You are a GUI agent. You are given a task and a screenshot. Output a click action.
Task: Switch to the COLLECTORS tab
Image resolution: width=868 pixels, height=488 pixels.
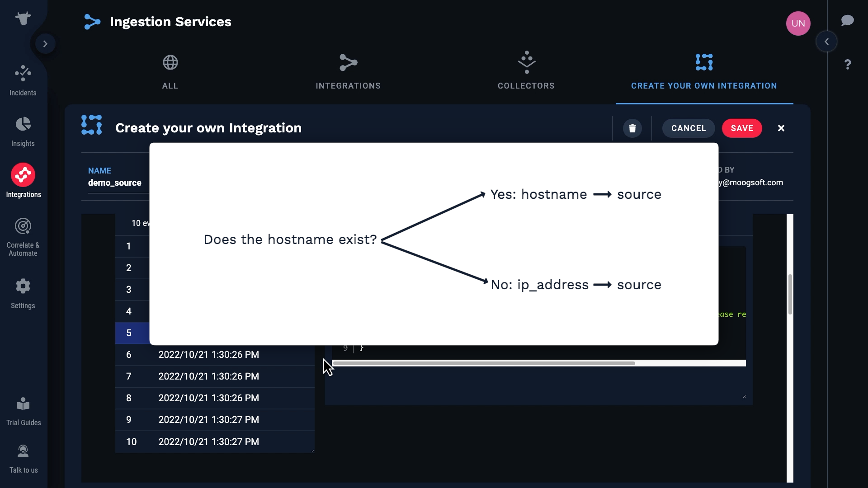(x=526, y=72)
